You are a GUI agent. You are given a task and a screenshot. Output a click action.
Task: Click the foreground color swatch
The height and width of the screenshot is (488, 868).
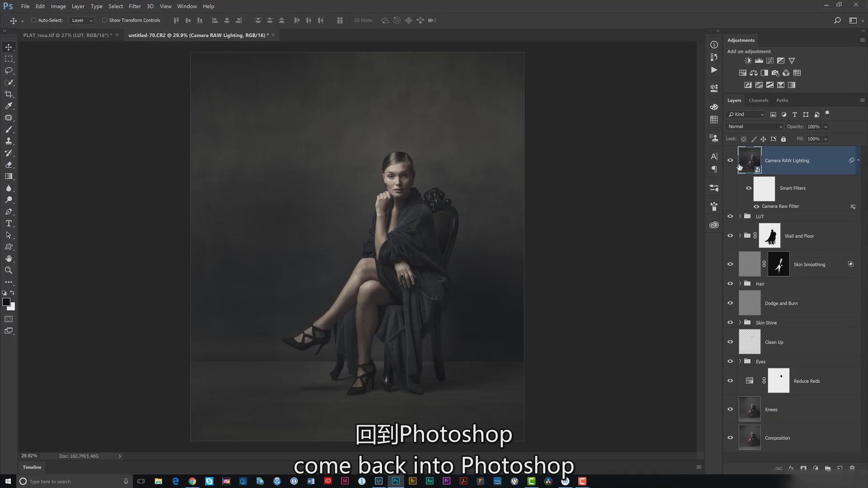(6, 302)
